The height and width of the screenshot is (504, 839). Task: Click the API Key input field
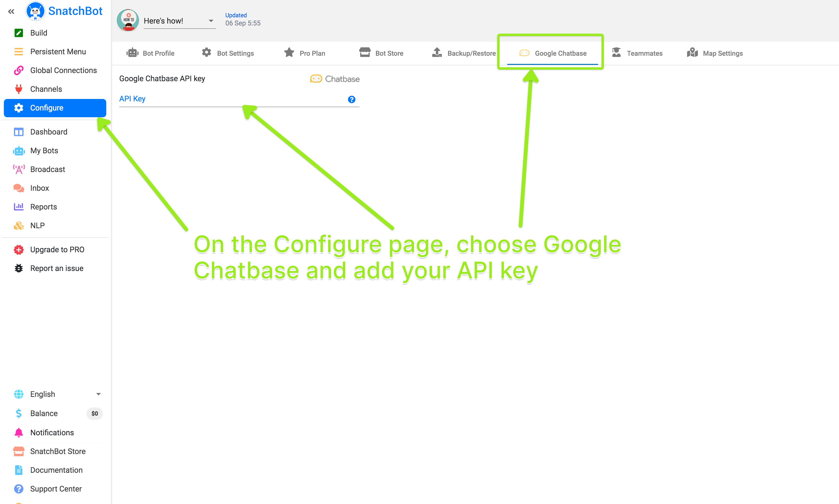[231, 99]
